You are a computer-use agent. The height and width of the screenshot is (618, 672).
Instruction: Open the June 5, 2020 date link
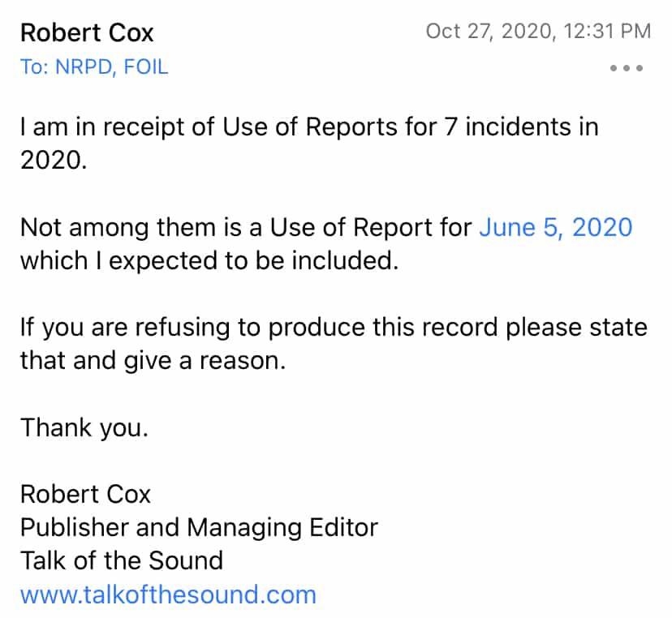tap(555, 227)
